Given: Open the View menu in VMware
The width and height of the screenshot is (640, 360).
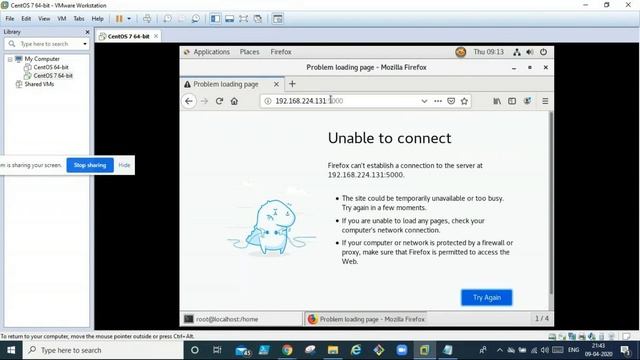Looking at the screenshot, I should click(44, 19).
